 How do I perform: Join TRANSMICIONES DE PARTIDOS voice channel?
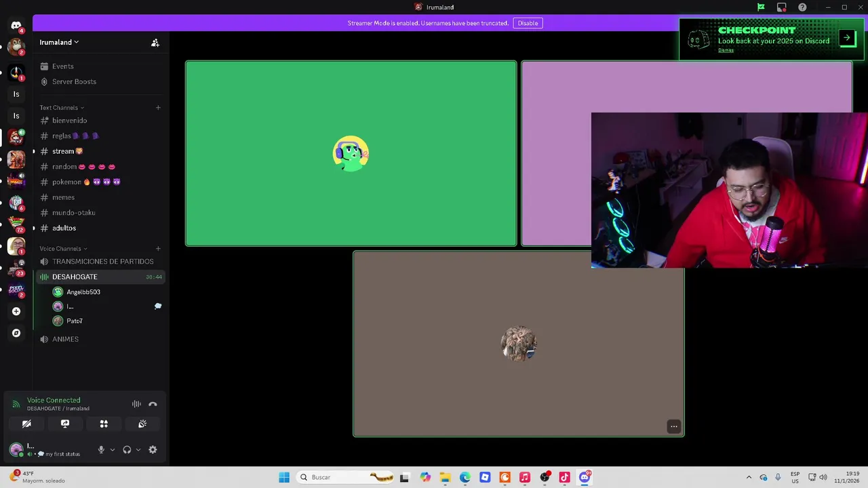tap(101, 262)
